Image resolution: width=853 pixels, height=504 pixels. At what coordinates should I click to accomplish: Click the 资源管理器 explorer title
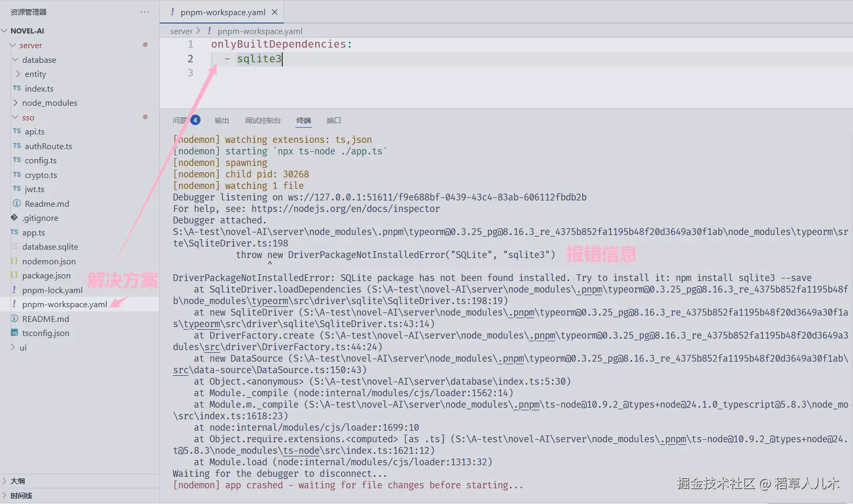(29, 12)
